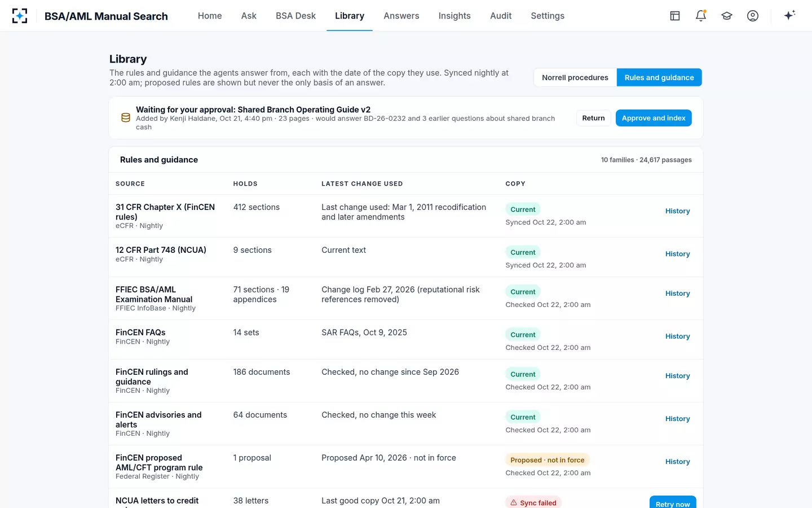Click the LATEST CHANGE USED column header
Viewport: 812px width, 508px height.
click(x=362, y=184)
